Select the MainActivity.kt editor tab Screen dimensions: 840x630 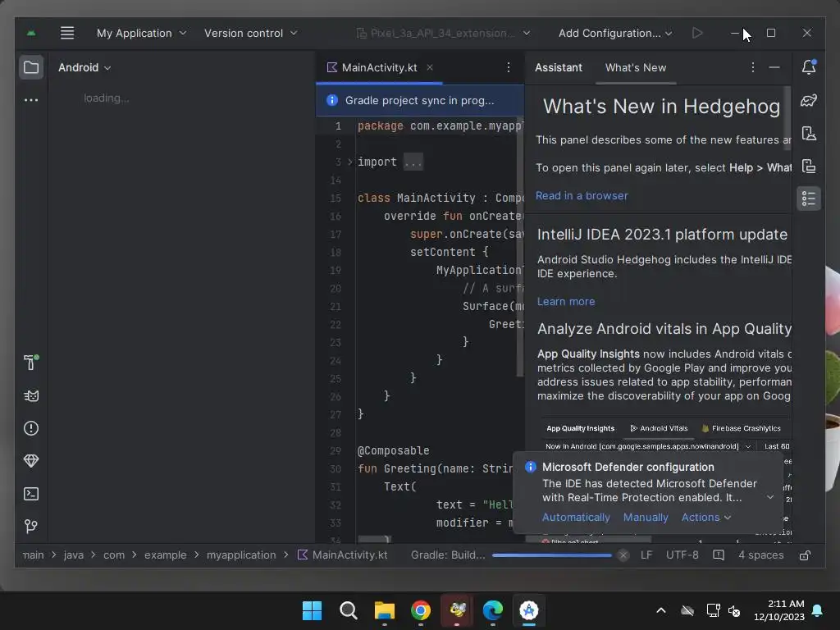point(379,67)
